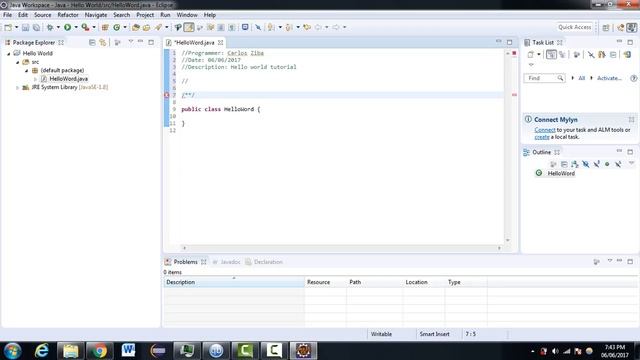Click the Pin Editor icon

click(x=258, y=27)
